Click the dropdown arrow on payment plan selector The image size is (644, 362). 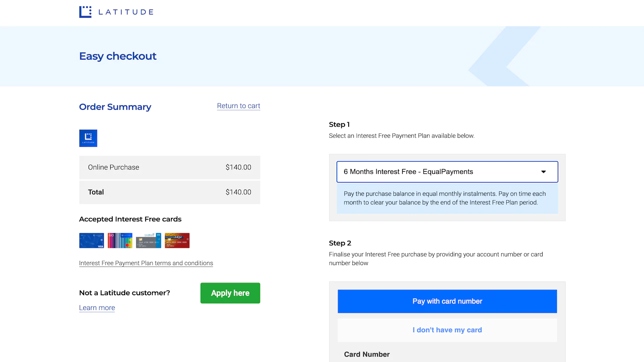click(x=543, y=172)
